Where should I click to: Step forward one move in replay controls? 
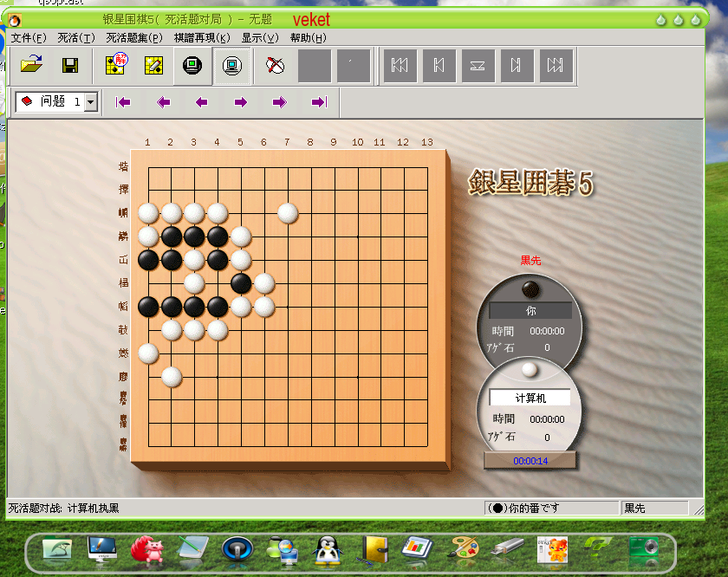coord(517,66)
